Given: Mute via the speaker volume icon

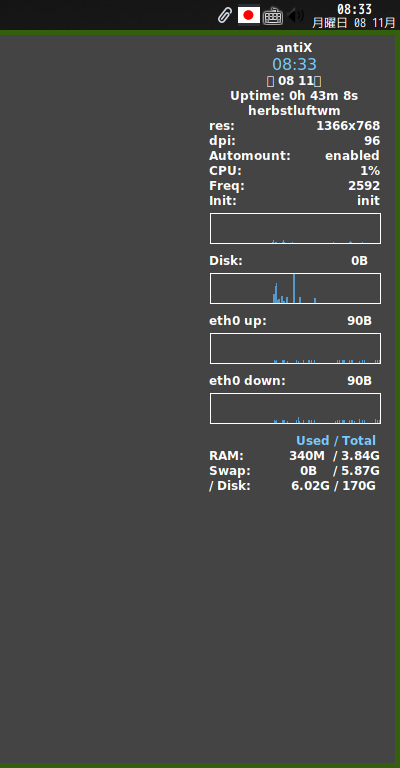Looking at the screenshot, I should coord(296,16).
